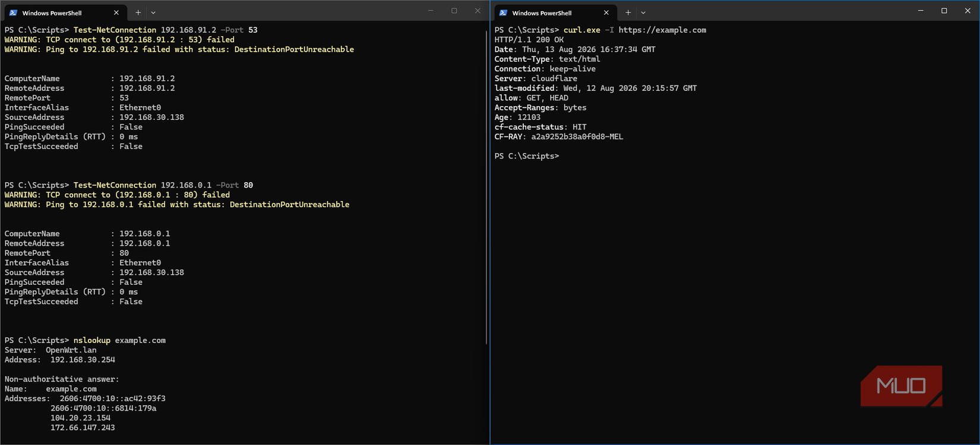Click 'Age: 12103' header

[518, 117]
